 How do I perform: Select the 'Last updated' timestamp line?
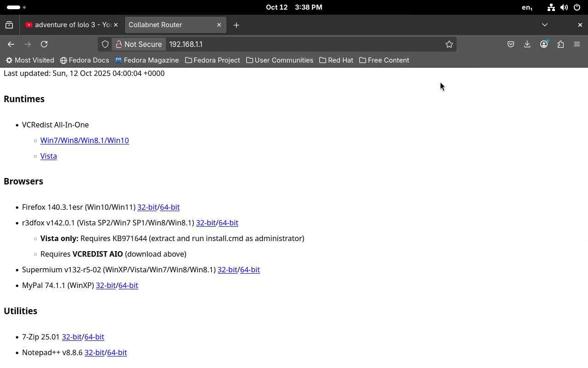(x=84, y=73)
